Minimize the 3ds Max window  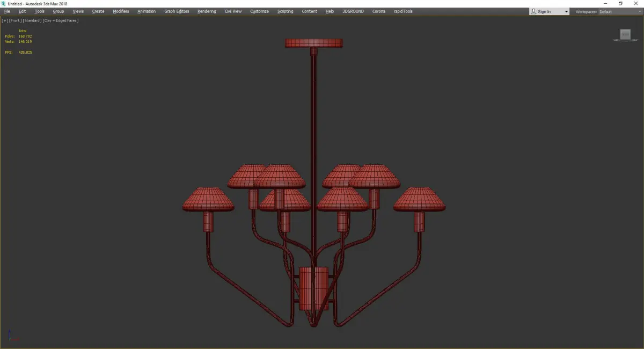pos(606,3)
